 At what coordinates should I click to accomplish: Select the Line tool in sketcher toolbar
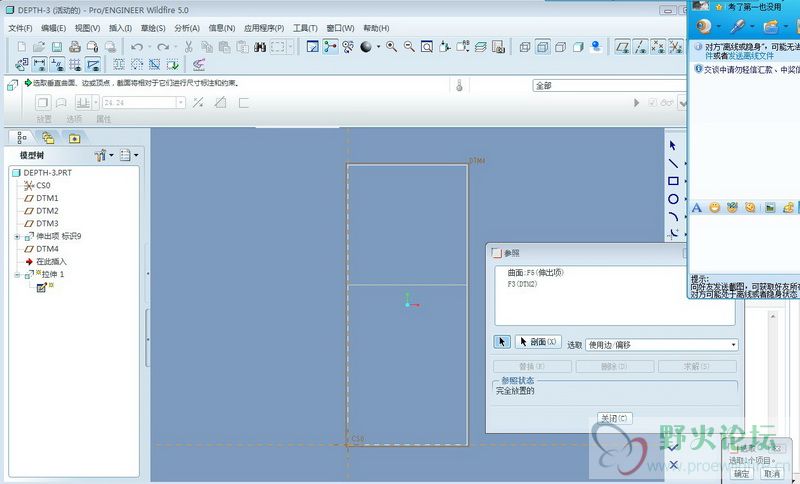[673, 163]
